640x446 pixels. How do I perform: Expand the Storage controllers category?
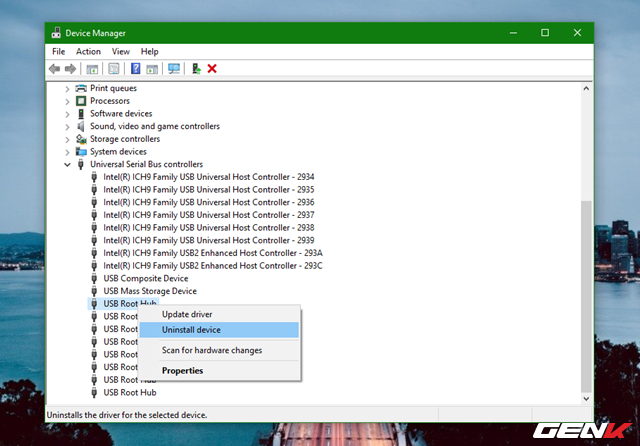pos(68,139)
